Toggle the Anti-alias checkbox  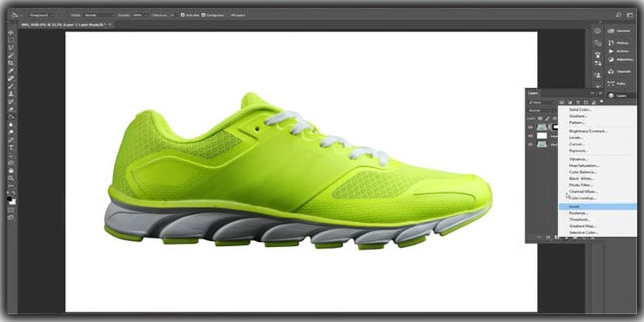tap(183, 15)
